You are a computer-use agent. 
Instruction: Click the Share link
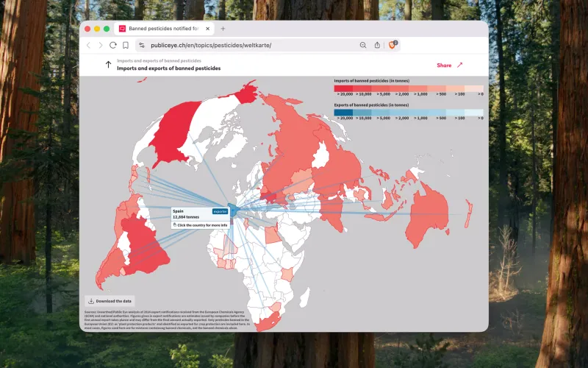pyautogui.click(x=444, y=66)
